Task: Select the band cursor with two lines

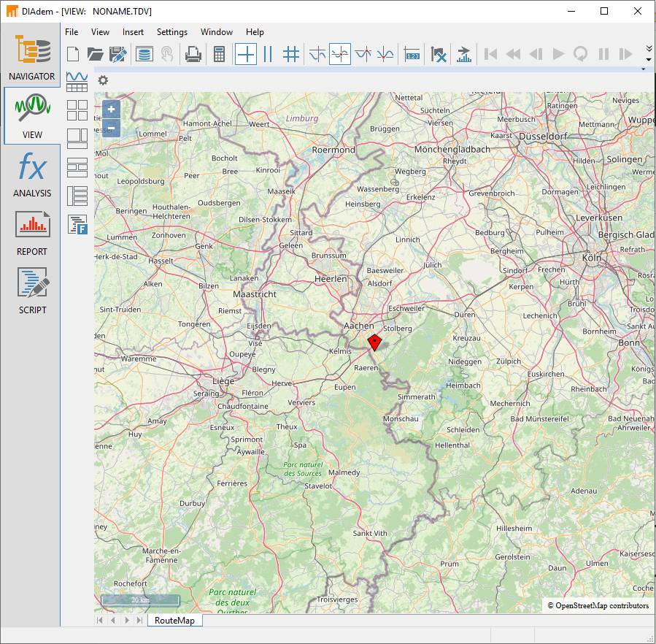Action: tap(269, 55)
